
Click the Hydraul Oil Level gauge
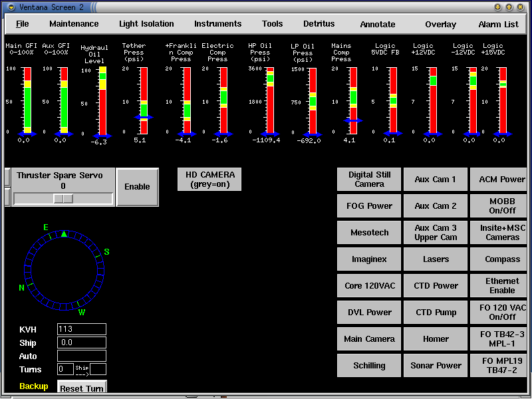coord(102,101)
